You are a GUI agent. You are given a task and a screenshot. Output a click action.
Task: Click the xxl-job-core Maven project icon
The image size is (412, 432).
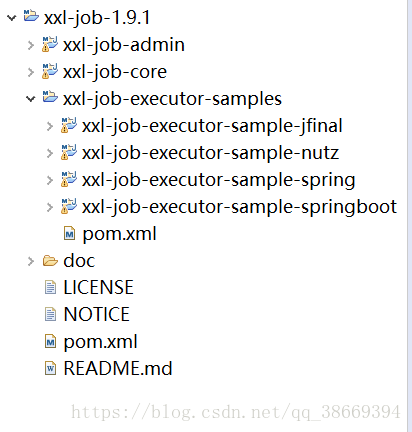[x=50, y=71]
